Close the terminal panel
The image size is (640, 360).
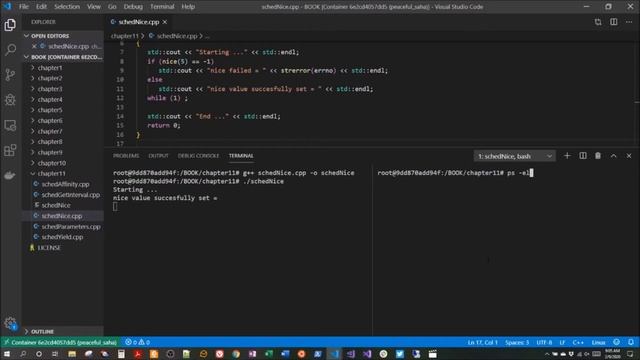click(629, 156)
